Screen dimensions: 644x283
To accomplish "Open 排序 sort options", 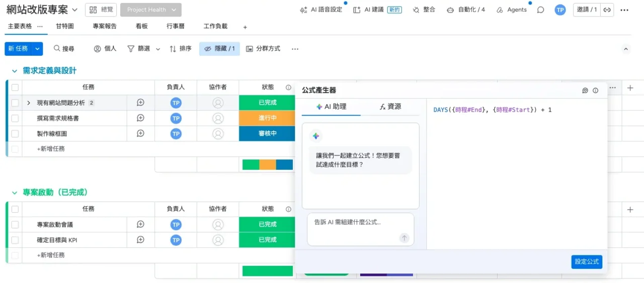I will click(180, 49).
